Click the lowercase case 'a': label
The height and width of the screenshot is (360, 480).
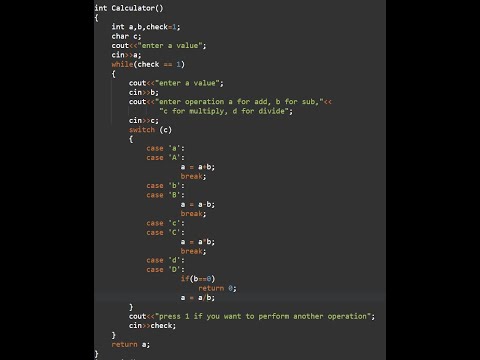coord(165,148)
